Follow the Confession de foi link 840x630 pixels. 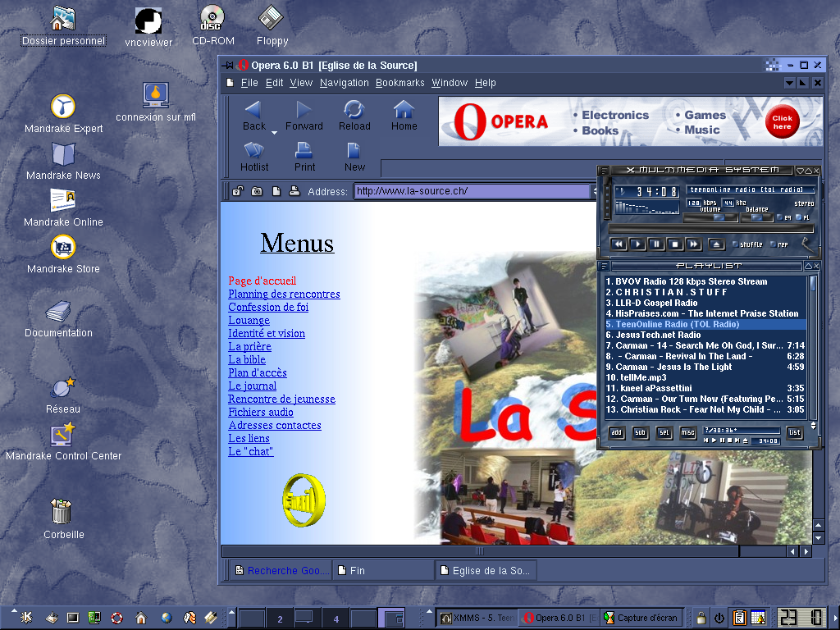[268, 307]
